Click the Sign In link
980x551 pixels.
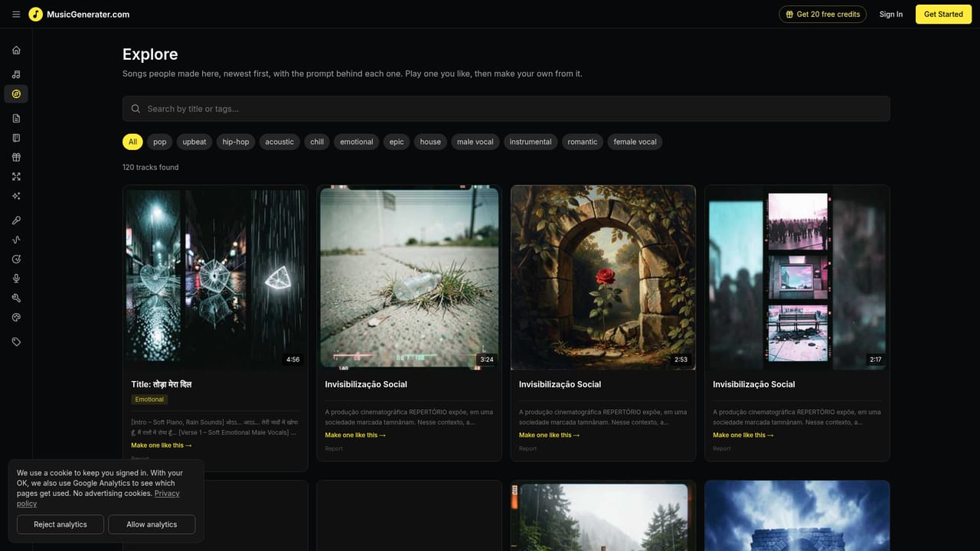pos(891,14)
